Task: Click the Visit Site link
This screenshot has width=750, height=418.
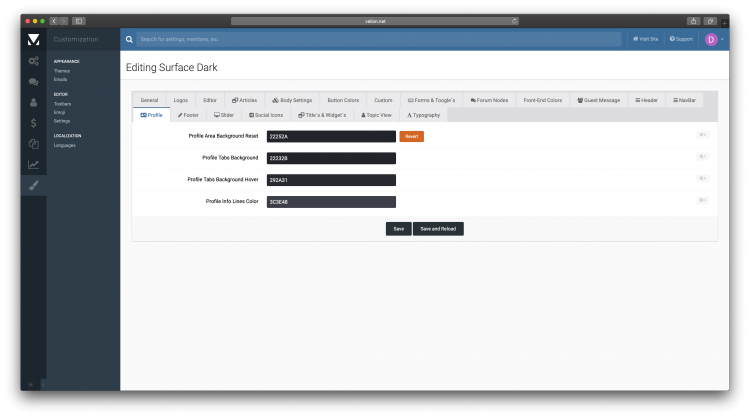Action: [646, 39]
